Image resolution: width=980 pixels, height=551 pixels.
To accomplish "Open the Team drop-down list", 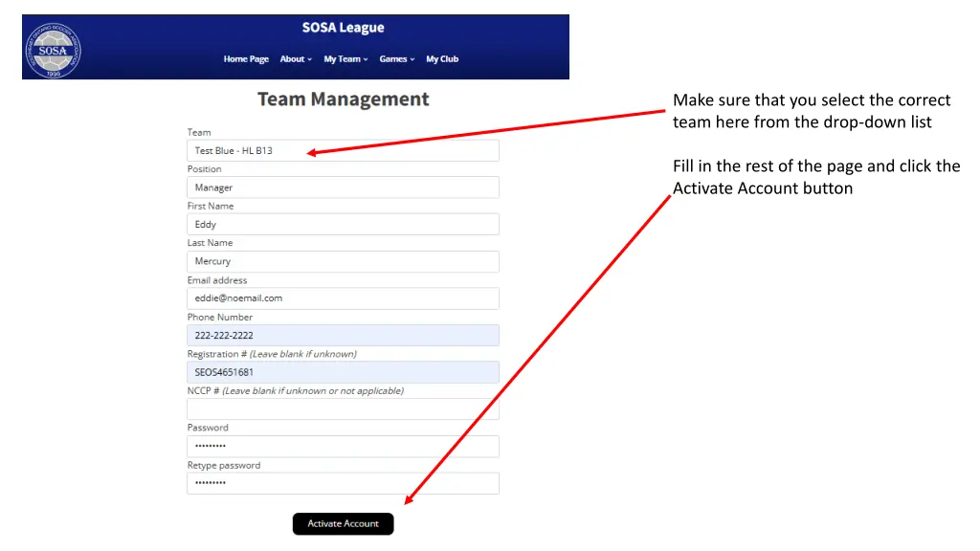I will point(343,150).
